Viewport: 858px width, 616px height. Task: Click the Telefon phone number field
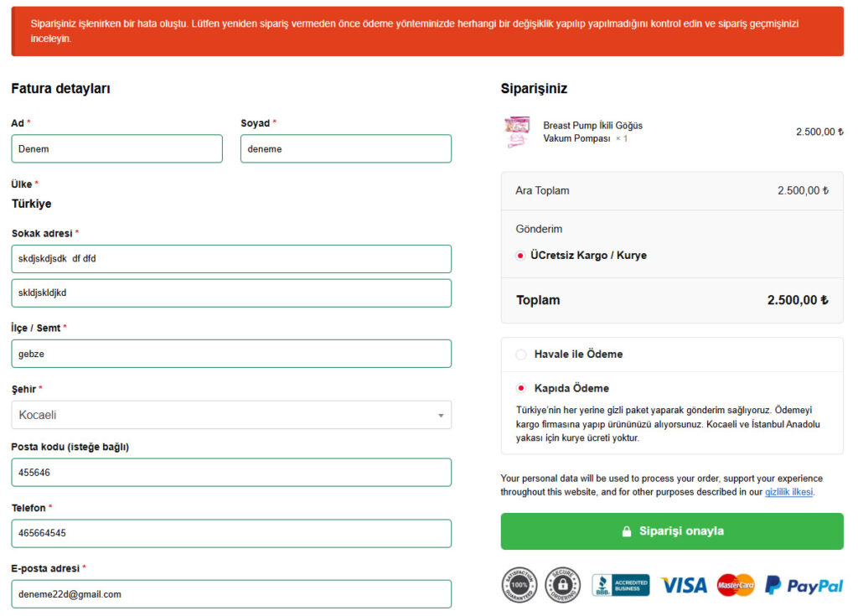(230, 534)
